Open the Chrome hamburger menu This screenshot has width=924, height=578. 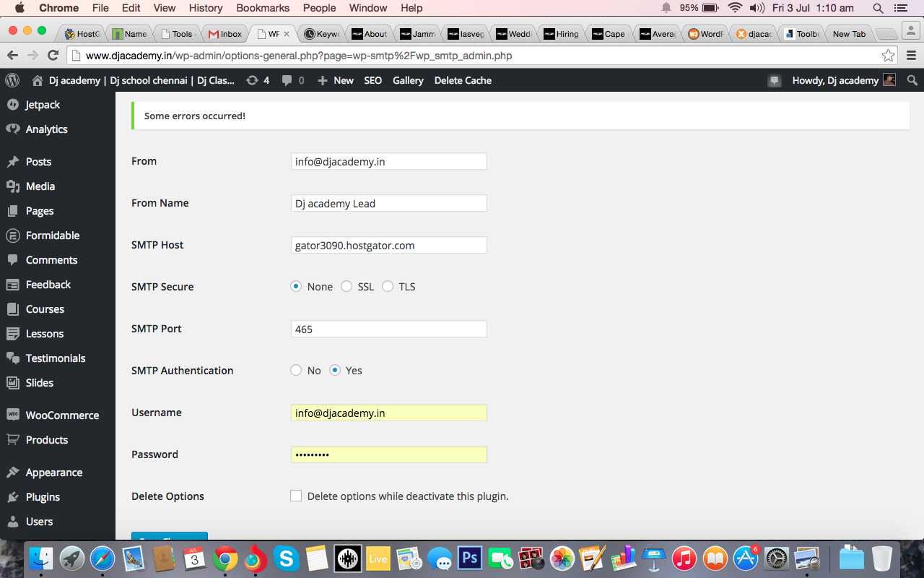[911, 56]
